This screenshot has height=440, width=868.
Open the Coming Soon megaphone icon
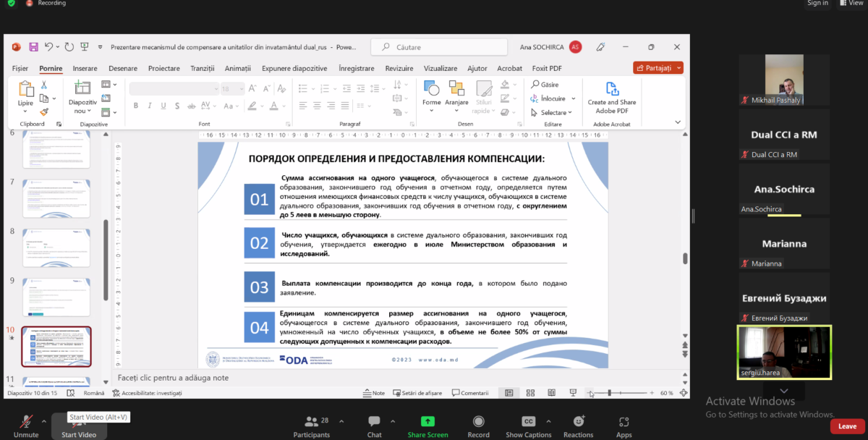click(x=600, y=47)
